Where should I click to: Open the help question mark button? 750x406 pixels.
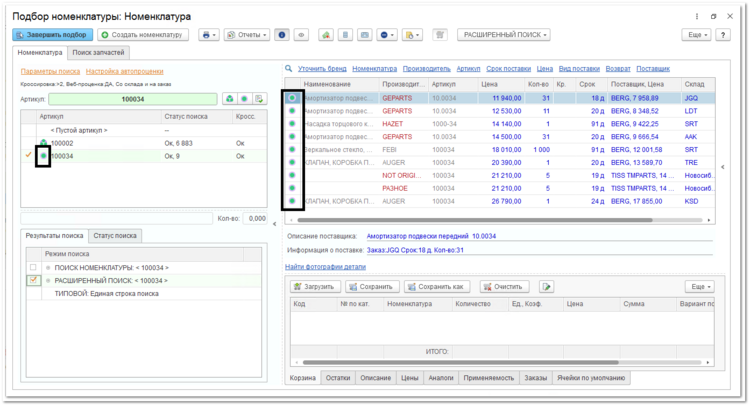(723, 35)
